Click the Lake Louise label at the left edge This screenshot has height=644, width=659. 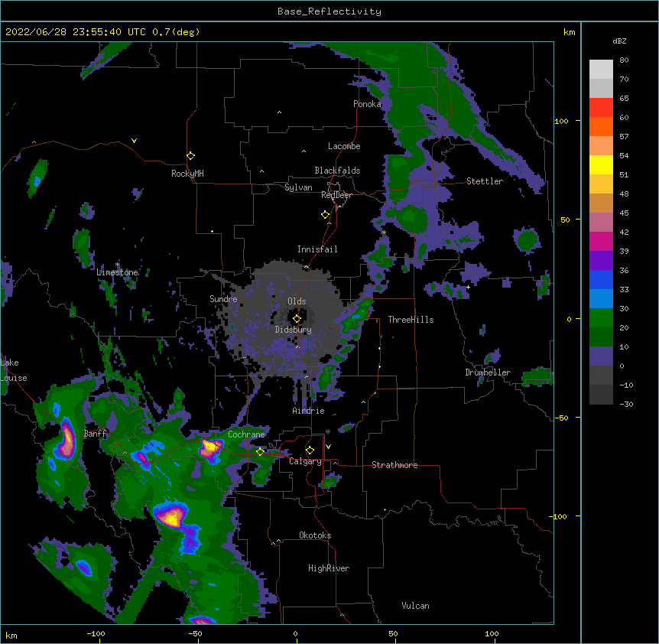click(14, 370)
